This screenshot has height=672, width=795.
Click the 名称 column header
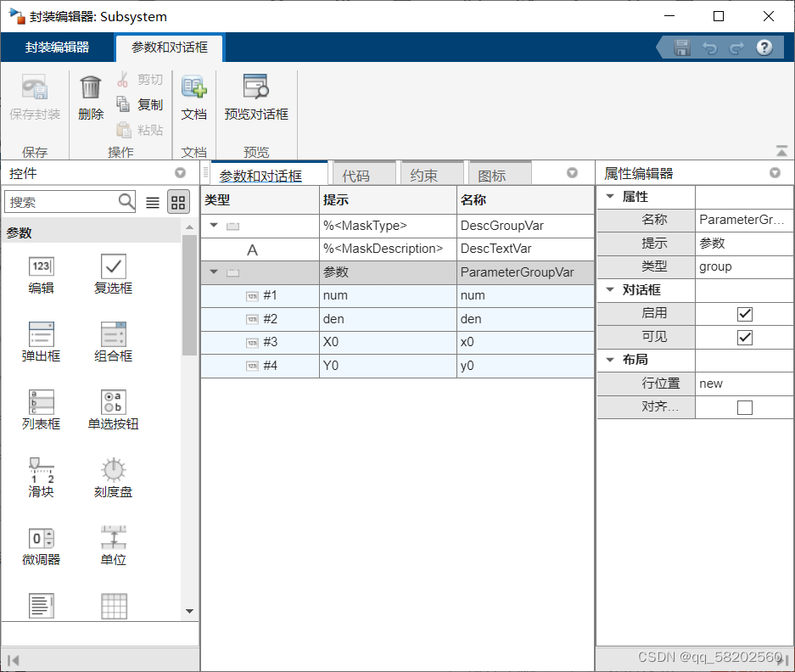click(525, 200)
